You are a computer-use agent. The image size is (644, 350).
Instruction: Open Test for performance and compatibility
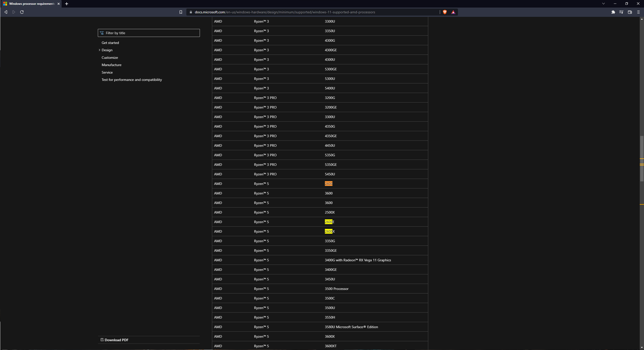click(x=132, y=80)
